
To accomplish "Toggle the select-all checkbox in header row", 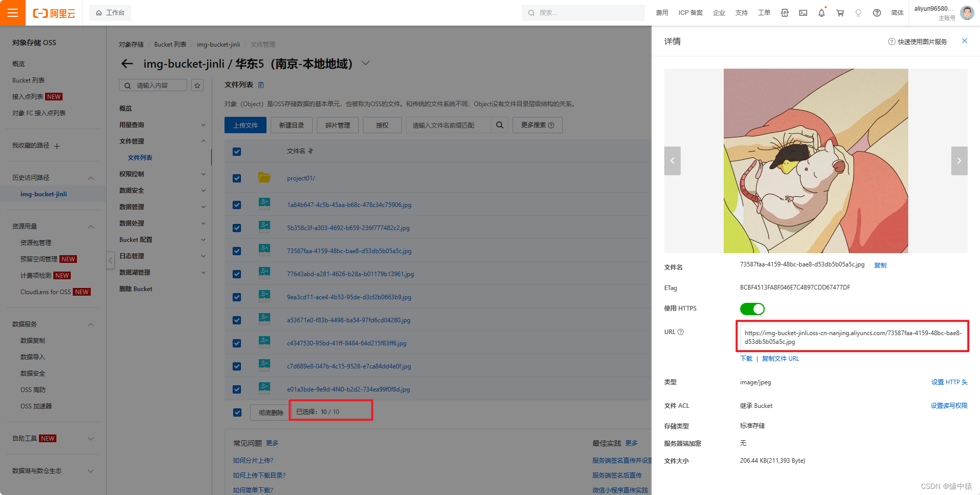I will (x=237, y=152).
